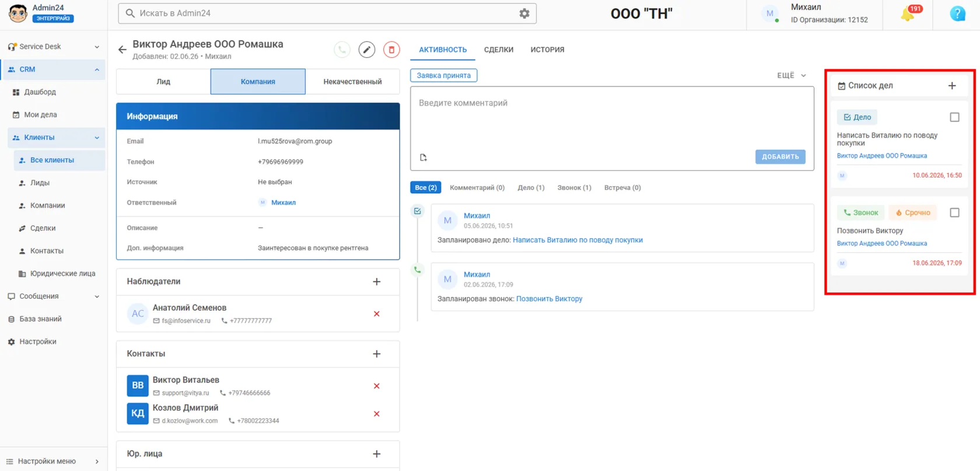This screenshot has height=471, width=980.
Task: Remove contact Козлов Дмитрий
Action: (377, 414)
